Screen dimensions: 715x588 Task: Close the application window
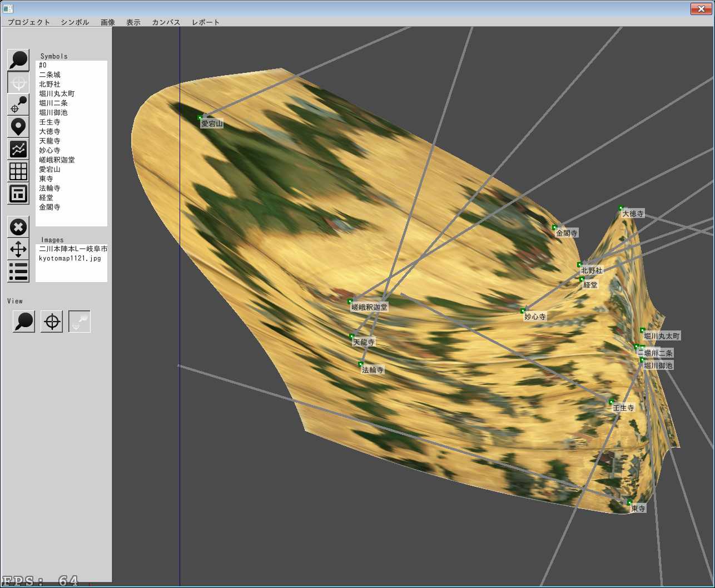coord(702,8)
